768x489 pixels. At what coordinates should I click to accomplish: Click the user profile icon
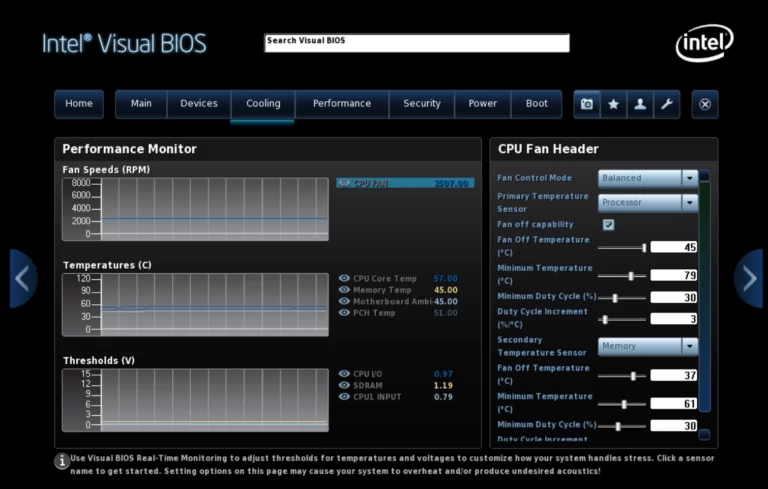[x=640, y=104]
